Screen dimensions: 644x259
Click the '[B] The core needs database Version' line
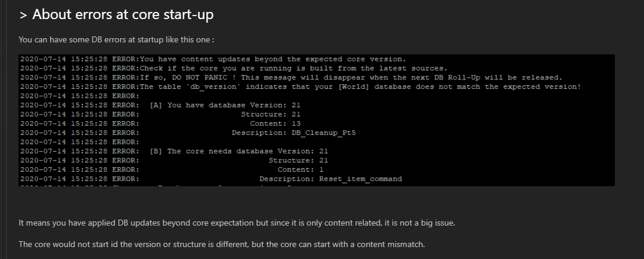pos(174,151)
